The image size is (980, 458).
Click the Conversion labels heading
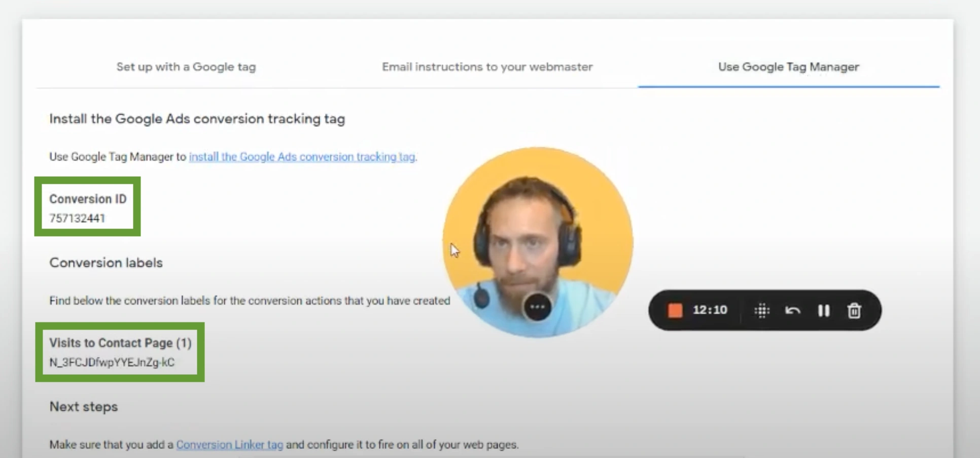[106, 263]
